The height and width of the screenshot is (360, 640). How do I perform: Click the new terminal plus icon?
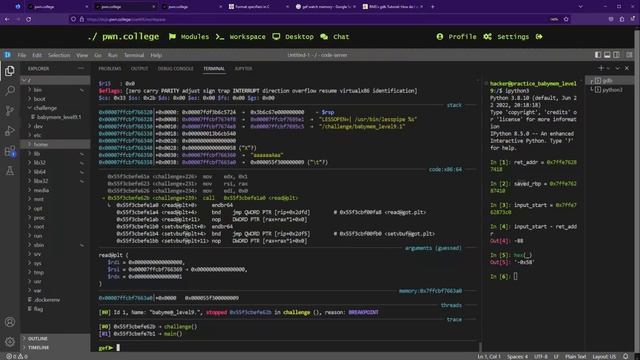point(600,69)
